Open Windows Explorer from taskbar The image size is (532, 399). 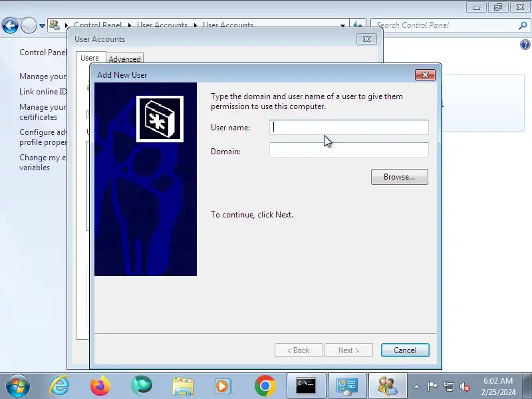[183, 386]
